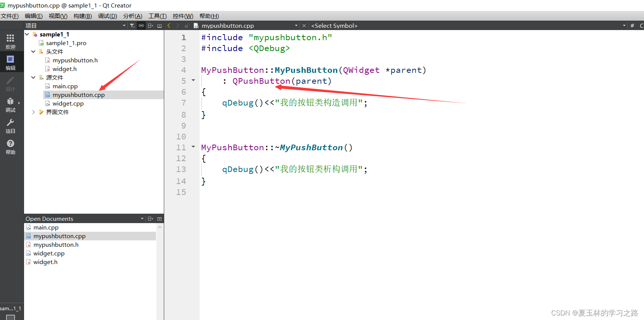The image size is (644, 320).
Task: Fold the destructor code block at line 11
Action: pos(194,147)
